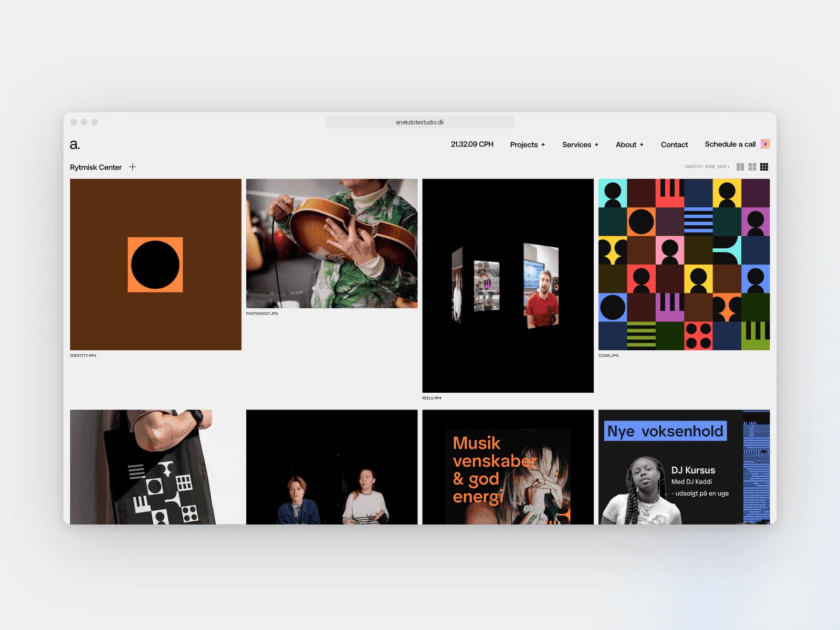The image size is (840, 630).
Task: Click Schedule a call link
Action: 730,144
